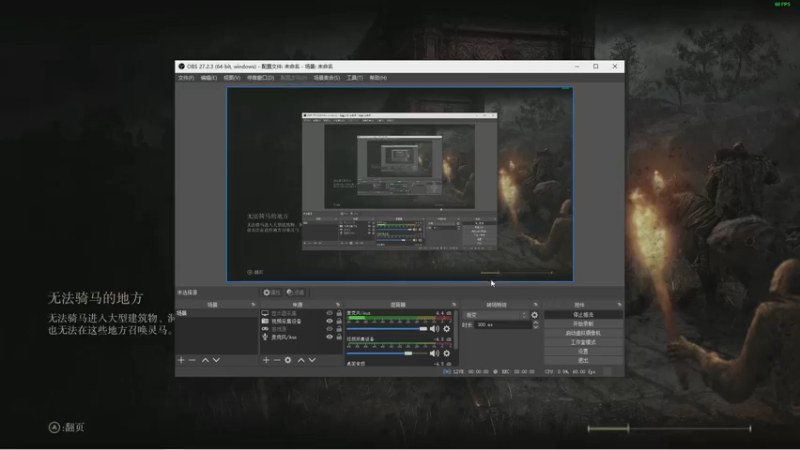Click the add scene plus icon
Viewport: 800px width, 450px height.
181,360
